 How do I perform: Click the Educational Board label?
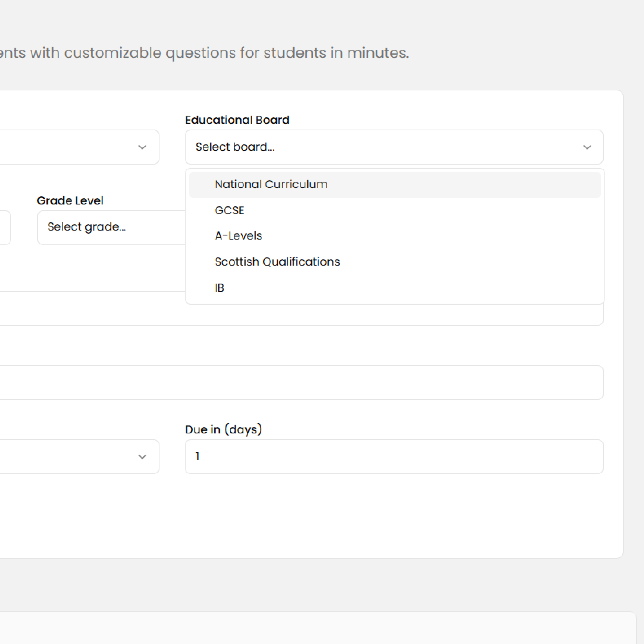tap(237, 120)
